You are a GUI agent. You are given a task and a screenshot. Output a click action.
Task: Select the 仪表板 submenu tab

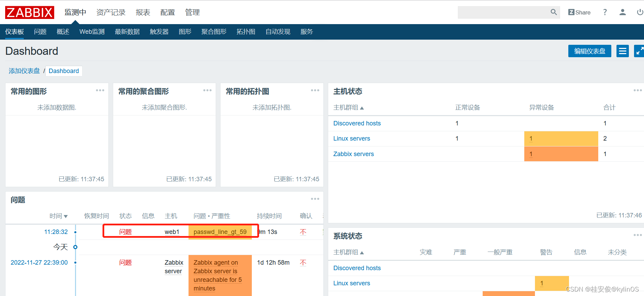(14, 32)
